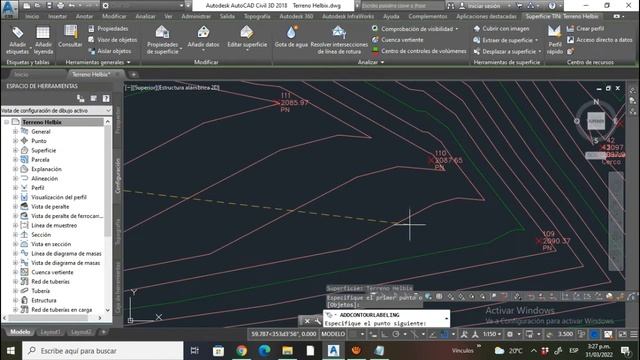Select Red de tuberías in the tree

(50, 282)
